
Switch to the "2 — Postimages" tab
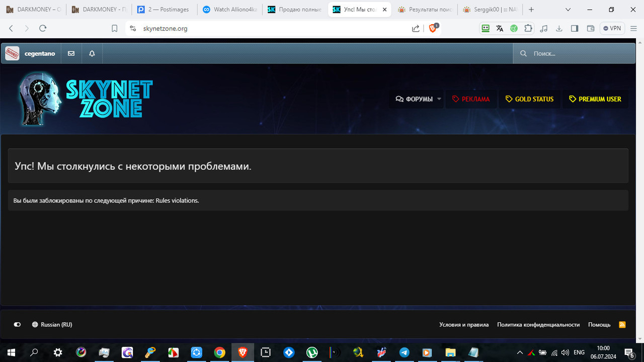coord(164,10)
